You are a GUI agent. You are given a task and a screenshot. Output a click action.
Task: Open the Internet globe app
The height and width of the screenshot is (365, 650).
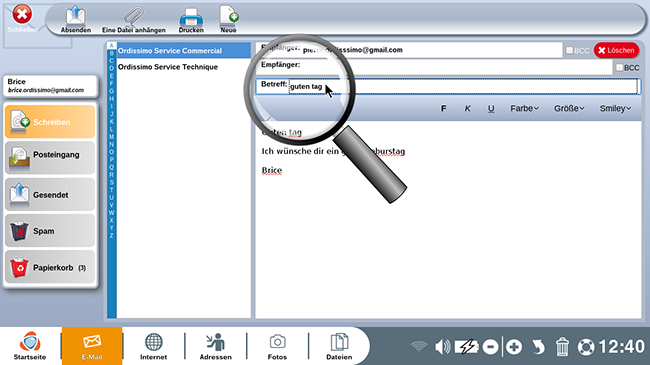click(x=153, y=346)
